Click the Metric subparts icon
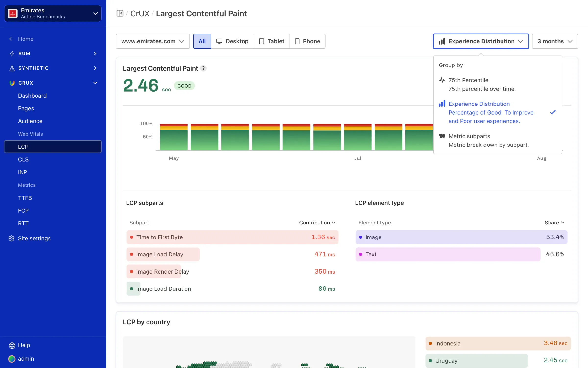Viewport: 588px width, 368px height. tap(442, 136)
